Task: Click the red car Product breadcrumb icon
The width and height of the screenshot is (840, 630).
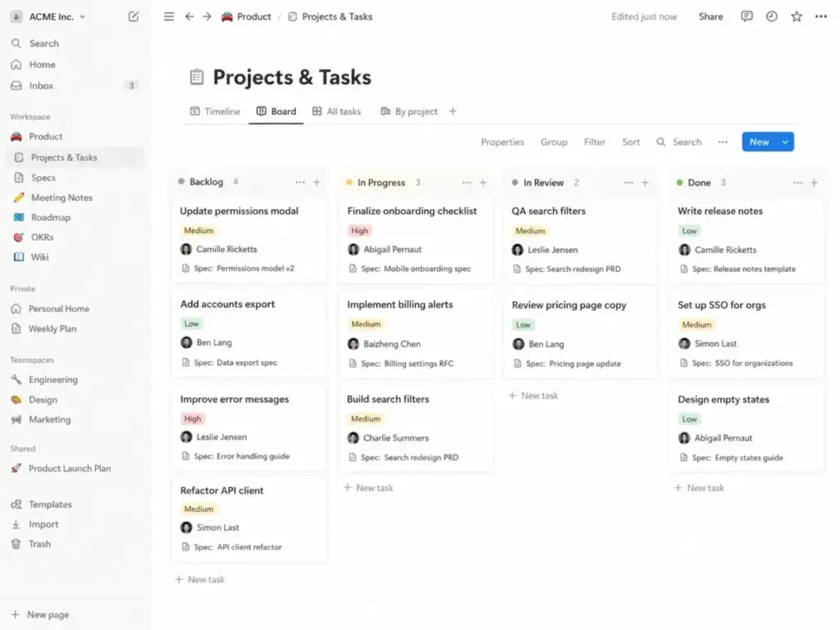Action: tap(227, 16)
